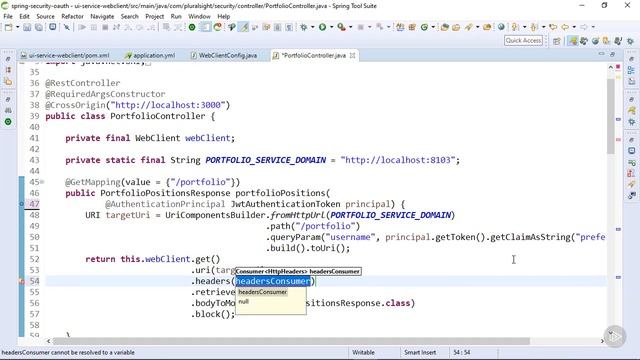Open the Source menu

click(45, 16)
